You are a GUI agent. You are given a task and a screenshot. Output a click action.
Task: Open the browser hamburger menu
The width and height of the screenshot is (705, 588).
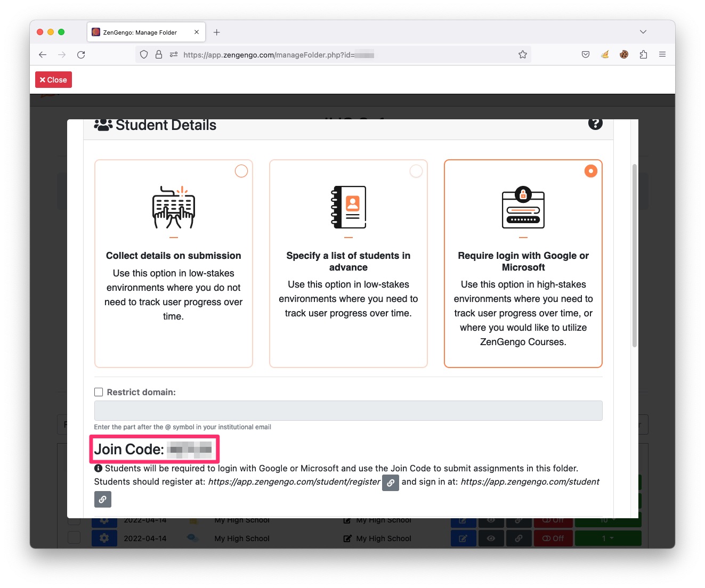tap(662, 54)
